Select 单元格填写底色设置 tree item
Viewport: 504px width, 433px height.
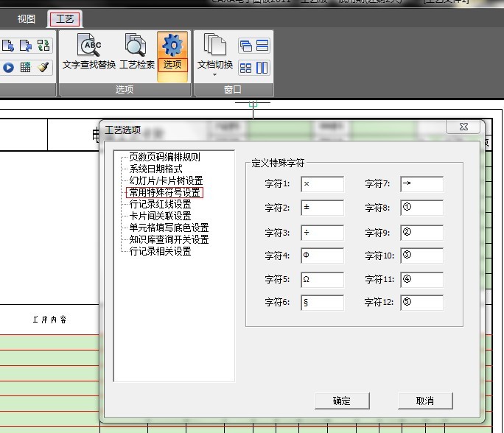click(169, 228)
